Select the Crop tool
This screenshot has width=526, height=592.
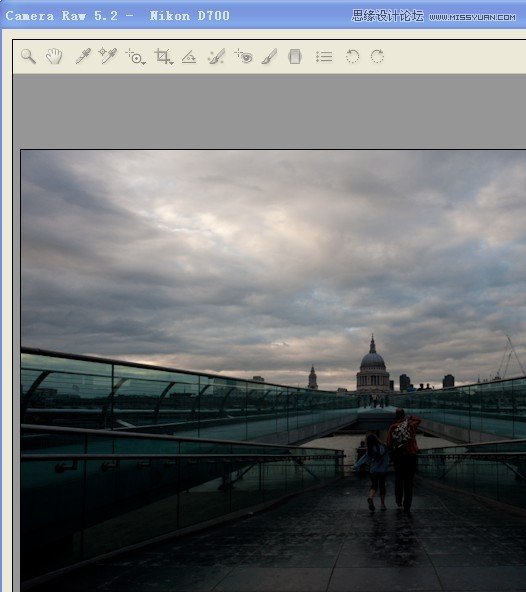162,56
